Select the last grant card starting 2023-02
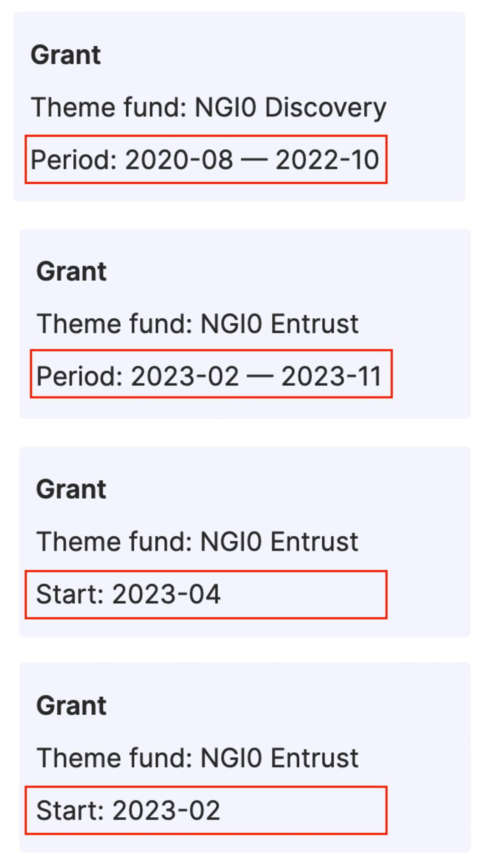Viewport: 490px width, 868px height. [x=245, y=758]
